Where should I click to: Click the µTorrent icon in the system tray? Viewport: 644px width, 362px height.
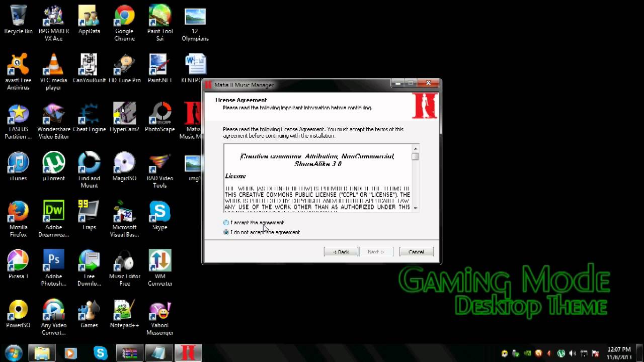pos(561,353)
